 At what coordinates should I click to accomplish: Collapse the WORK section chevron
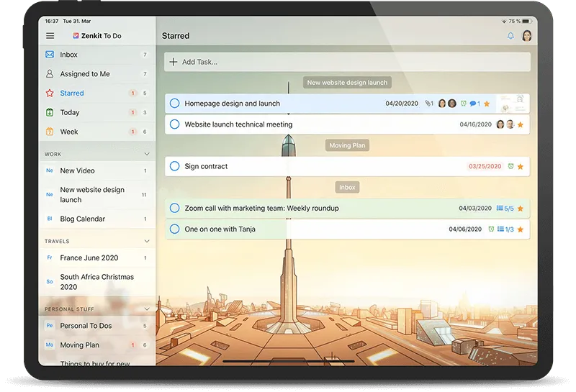pyautogui.click(x=147, y=154)
